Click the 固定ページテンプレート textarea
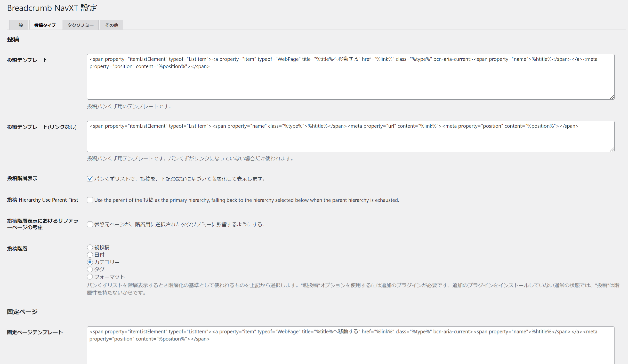This screenshot has height=364, width=628. click(351, 345)
